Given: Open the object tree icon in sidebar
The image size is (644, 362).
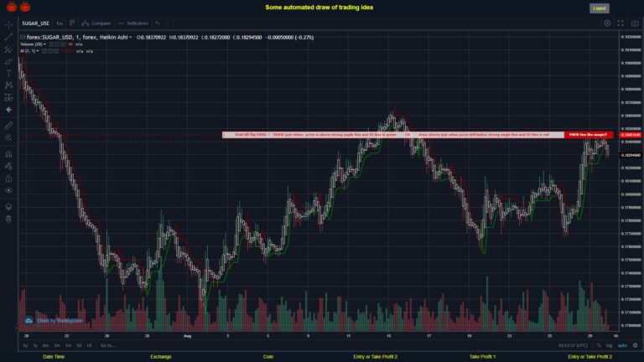Looking at the screenshot, I should [x=8, y=206].
